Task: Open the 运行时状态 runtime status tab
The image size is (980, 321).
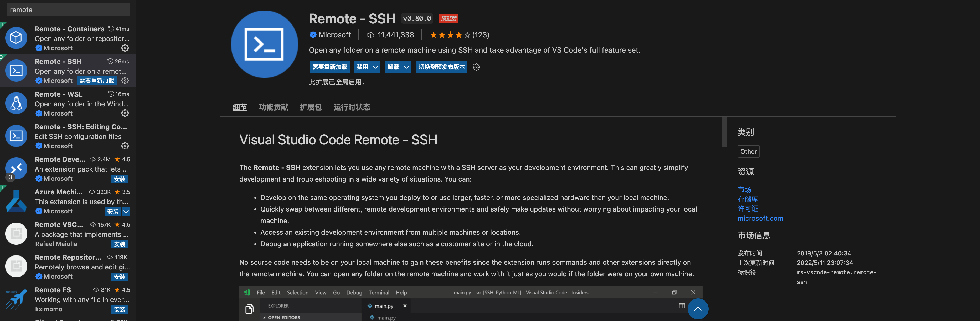Action: [x=352, y=107]
